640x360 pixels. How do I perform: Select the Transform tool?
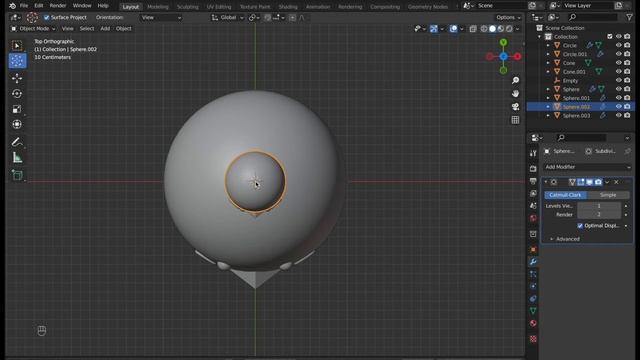click(x=17, y=124)
